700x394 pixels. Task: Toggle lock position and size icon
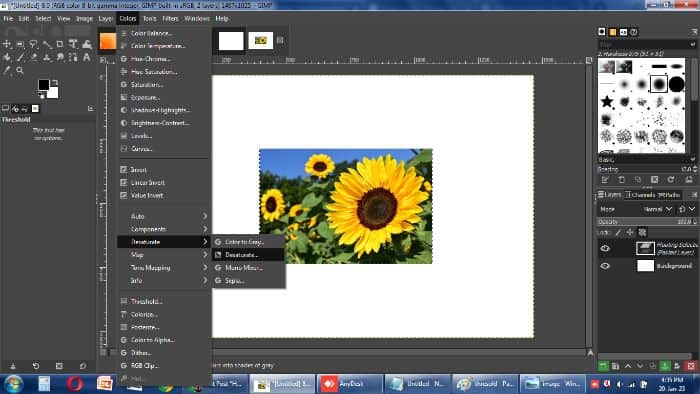point(630,232)
